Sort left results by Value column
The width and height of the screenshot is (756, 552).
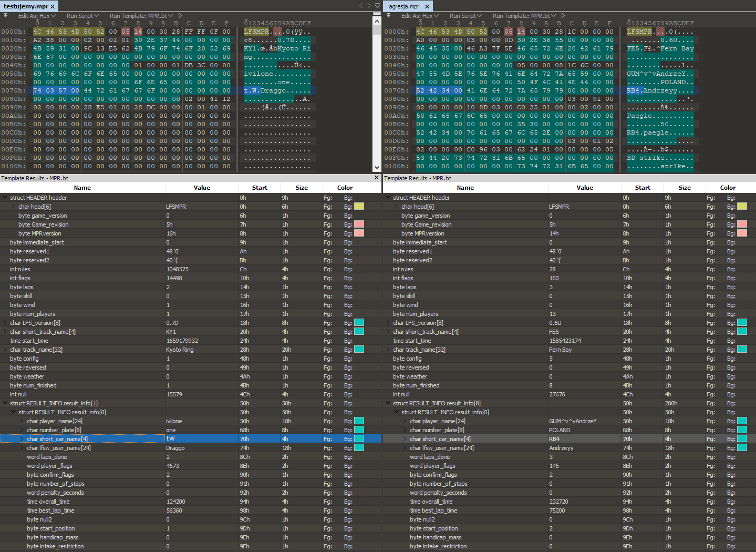click(x=202, y=188)
